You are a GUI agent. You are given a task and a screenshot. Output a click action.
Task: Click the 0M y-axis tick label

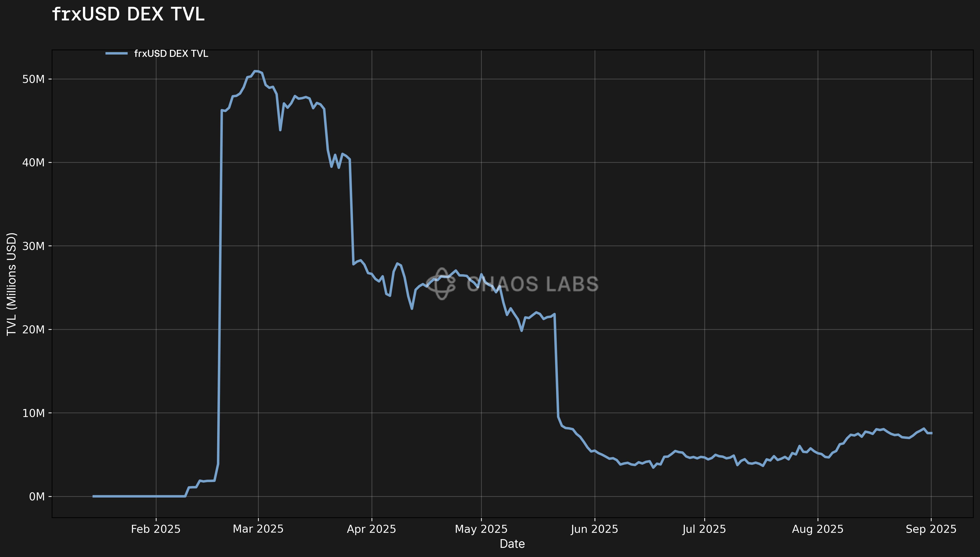(x=37, y=497)
